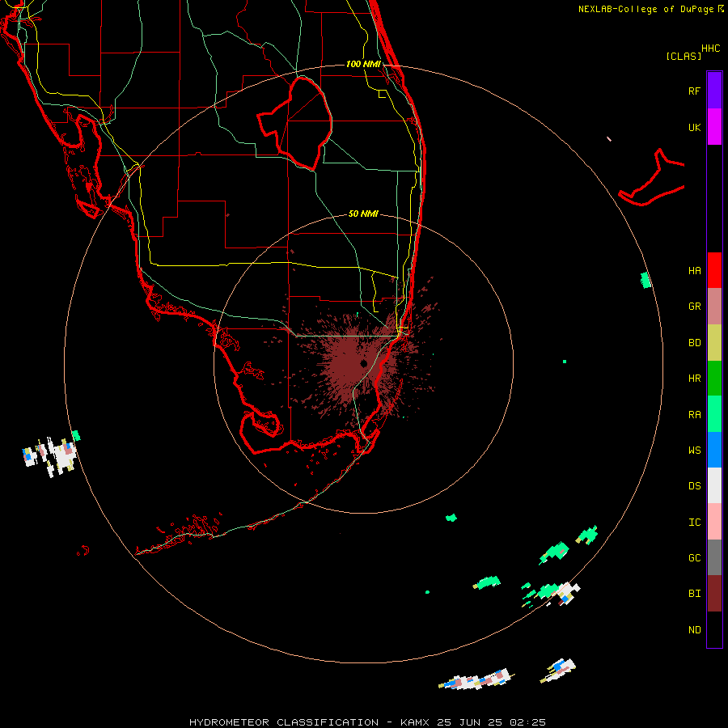The width and height of the screenshot is (728, 728).
Task: Click the 100 NMI range ring label
Action: 363,64
